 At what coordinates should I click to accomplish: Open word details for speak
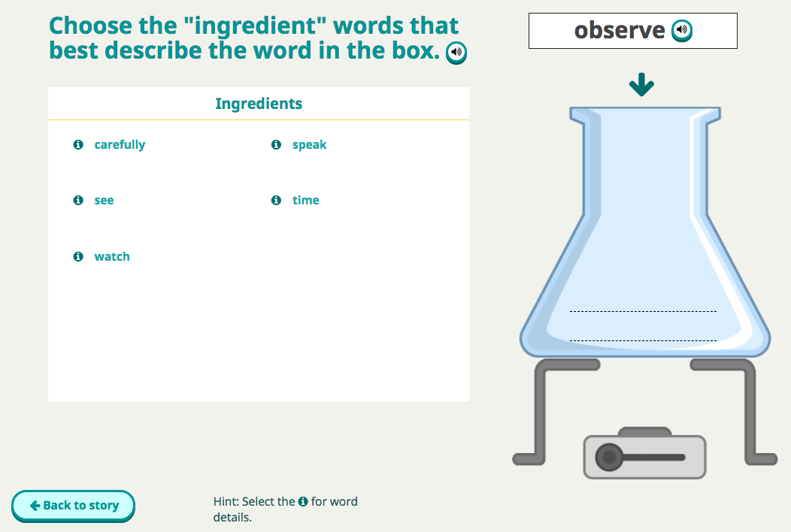point(276,145)
